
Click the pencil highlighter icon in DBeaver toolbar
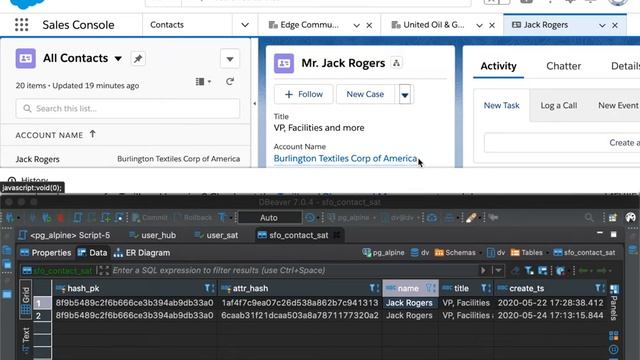point(471,218)
